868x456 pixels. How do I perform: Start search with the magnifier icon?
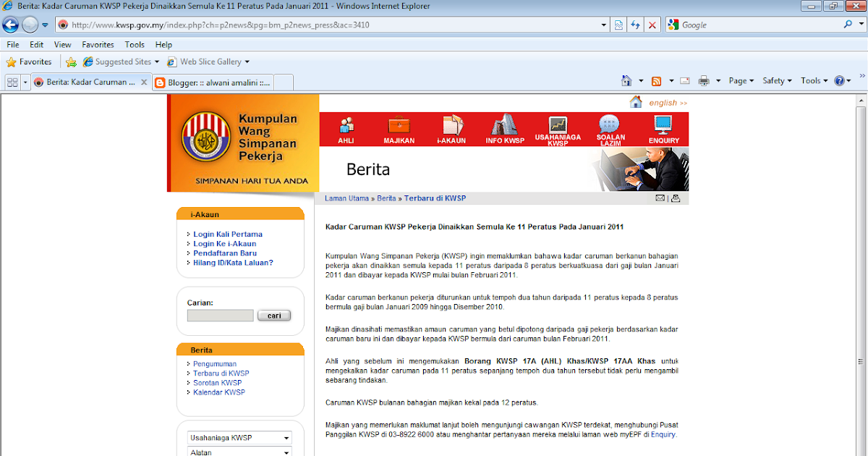pos(848,25)
